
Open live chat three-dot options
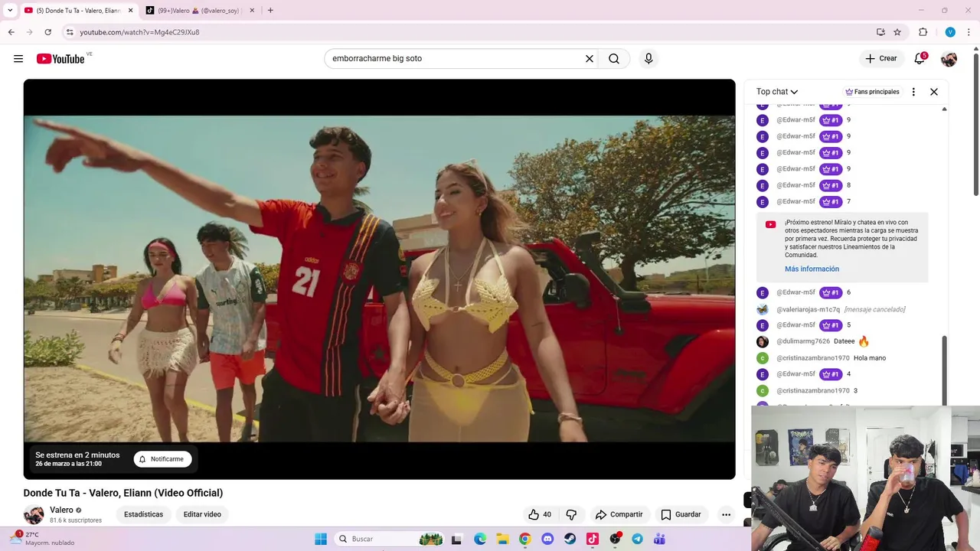(913, 92)
